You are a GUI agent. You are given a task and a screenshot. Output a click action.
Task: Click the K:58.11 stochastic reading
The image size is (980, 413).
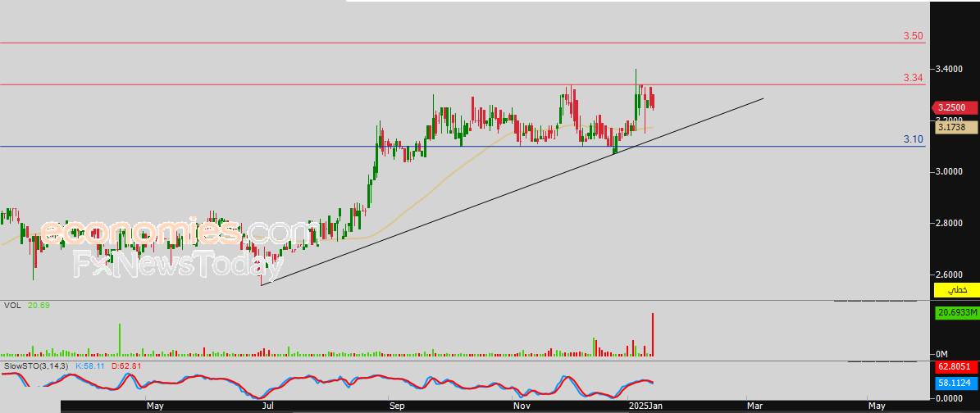pyautogui.click(x=90, y=365)
